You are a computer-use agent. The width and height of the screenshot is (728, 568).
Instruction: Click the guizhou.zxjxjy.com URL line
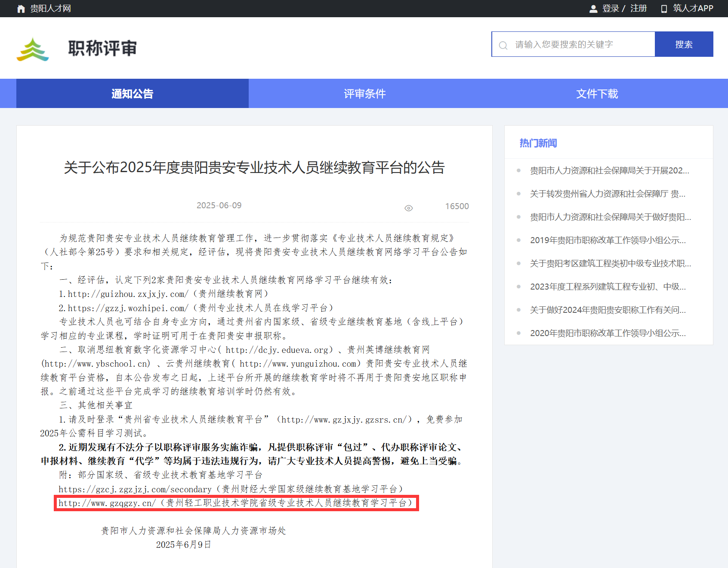(163, 294)
